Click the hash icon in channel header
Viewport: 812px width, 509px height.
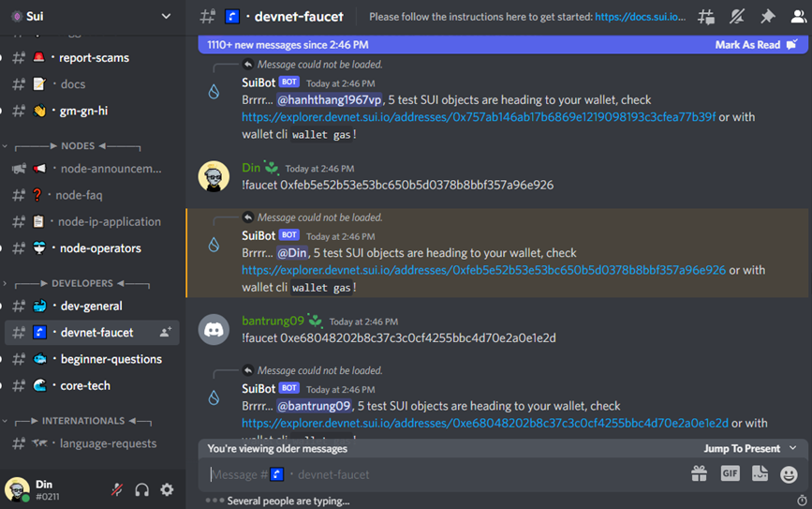[x=208, y=17]
